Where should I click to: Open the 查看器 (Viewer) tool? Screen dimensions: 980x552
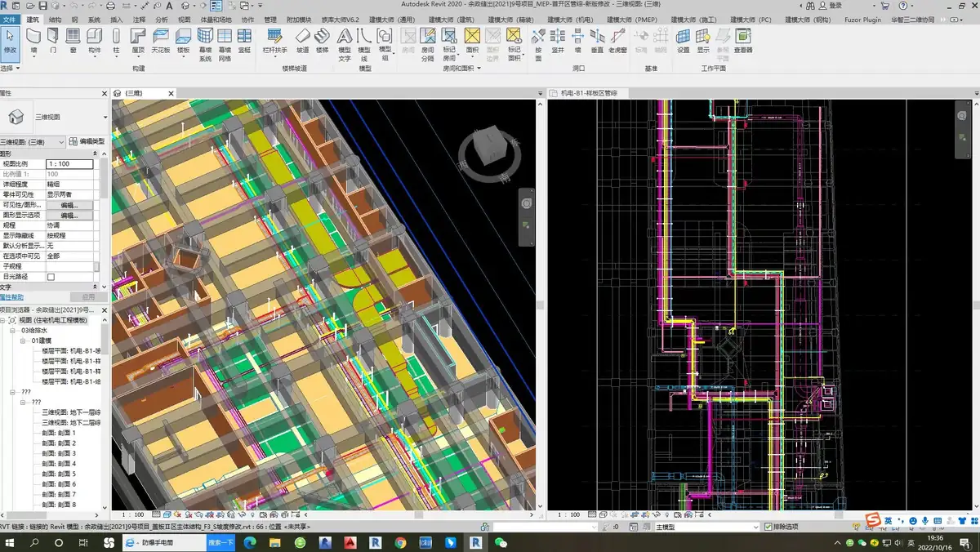tap(743, 40)
